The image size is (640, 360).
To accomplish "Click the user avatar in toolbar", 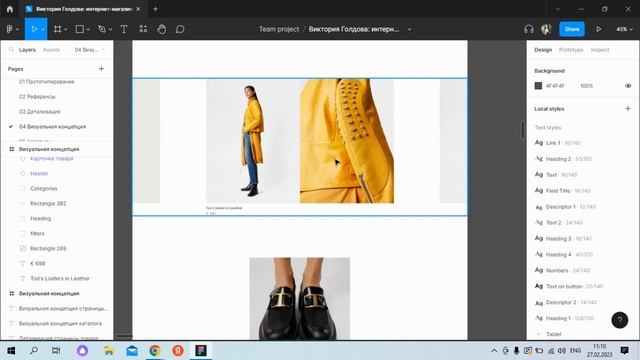I will click(546, 29).
